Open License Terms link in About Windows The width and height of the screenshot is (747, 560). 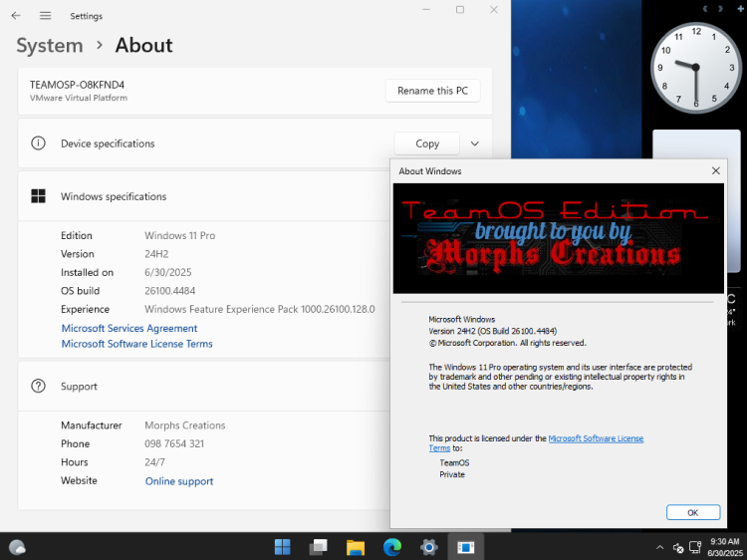click(596, 438)
